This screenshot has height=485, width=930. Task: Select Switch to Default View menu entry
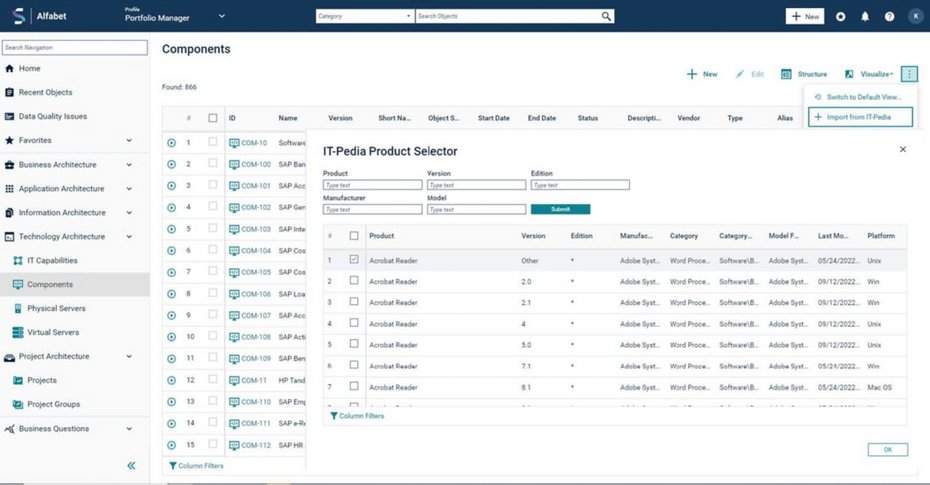coord(859,97)
